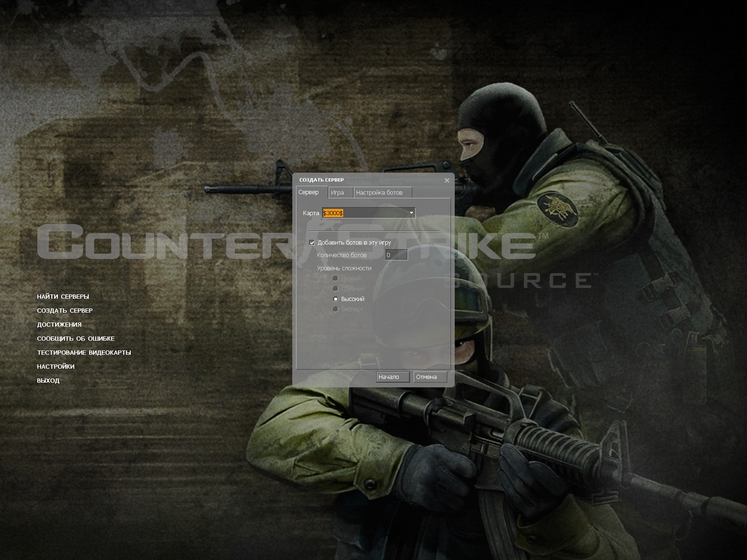Select Сообщить об ошибке menu item
This screenshot has height=560, width=747.
[76, 339]
